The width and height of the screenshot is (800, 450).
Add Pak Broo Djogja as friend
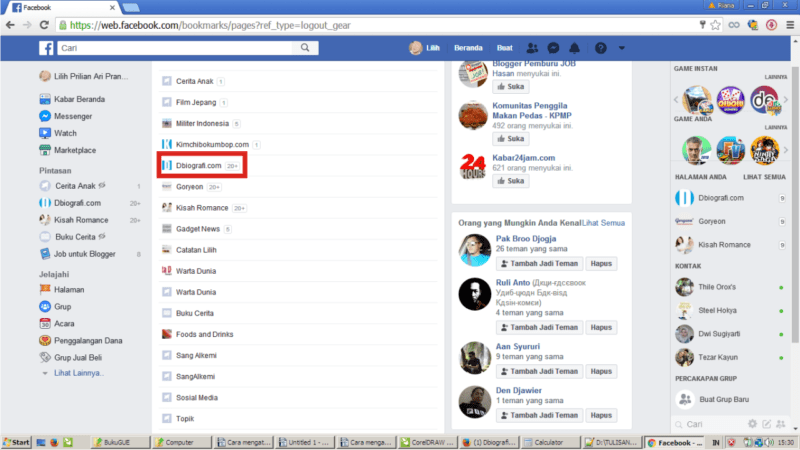[x=539, y=263]
